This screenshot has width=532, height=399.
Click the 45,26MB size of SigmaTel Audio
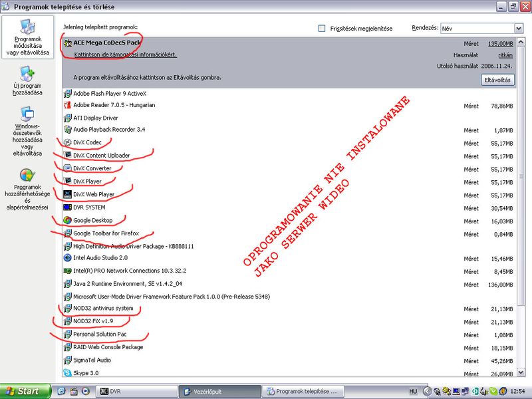tap(502, 361)
